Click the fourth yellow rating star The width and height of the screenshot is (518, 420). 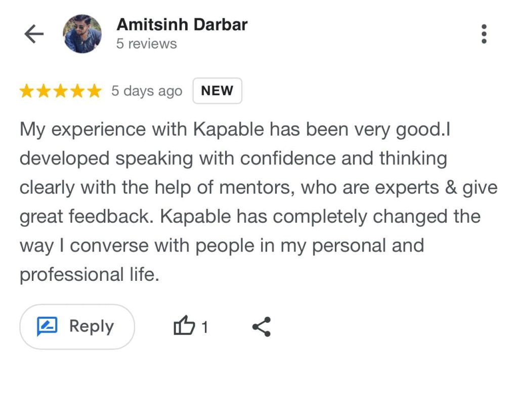pos(77,92)
